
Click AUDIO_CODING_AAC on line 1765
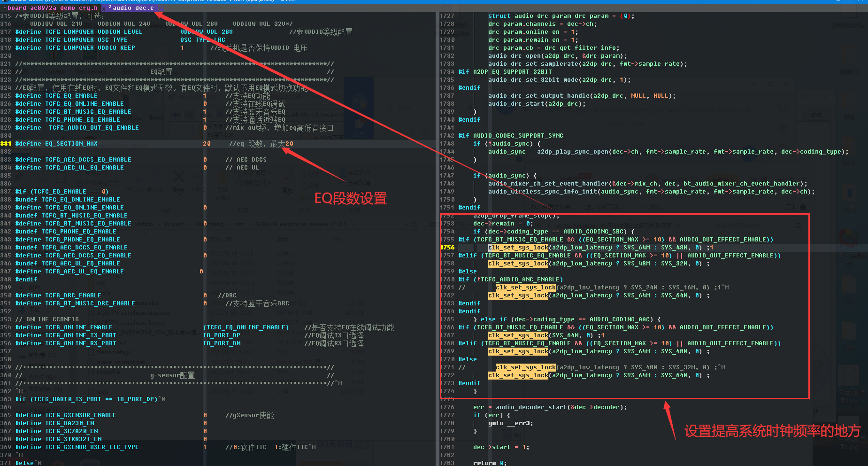[620, 319]
